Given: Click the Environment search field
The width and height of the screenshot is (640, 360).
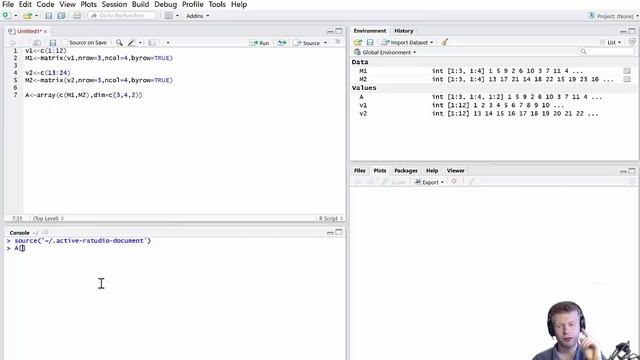Looking at the screenshot, I should 607,51.
